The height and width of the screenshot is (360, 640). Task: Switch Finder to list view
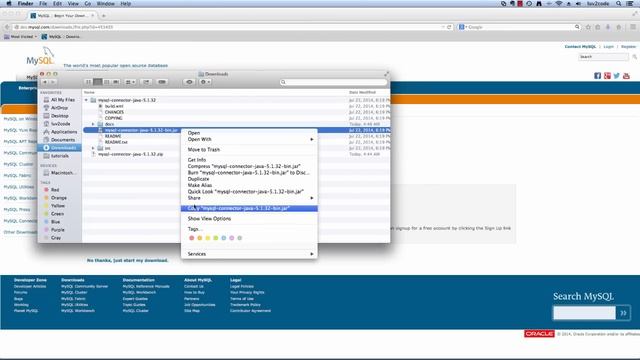click(x=98, y=82)
